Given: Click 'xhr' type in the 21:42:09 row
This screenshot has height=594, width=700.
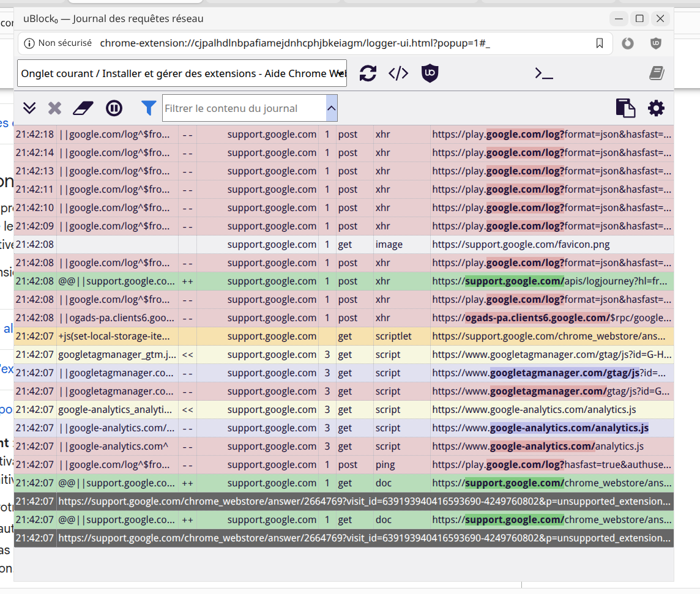Looking at the screenshot, I should pyautogui.click(x=402, y=226).
